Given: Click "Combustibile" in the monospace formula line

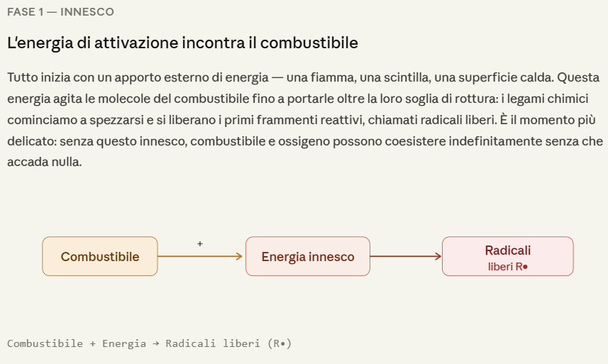Looking at the screenshot, I should pyautogui.click(x=45, y=343).
